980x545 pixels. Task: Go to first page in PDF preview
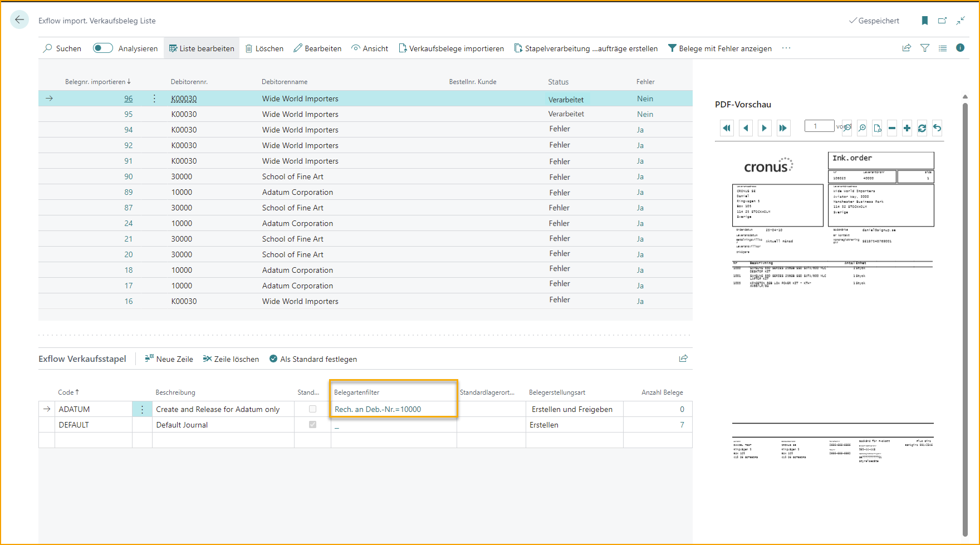coord(727,128)
